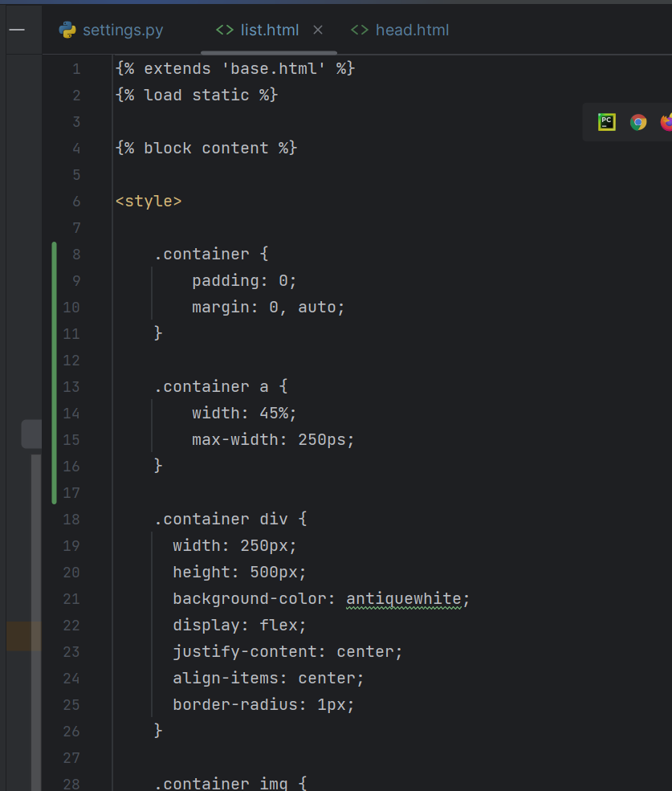Click the HTML icon on list.html tab
The image size is (672, 791).
[225, 31]
